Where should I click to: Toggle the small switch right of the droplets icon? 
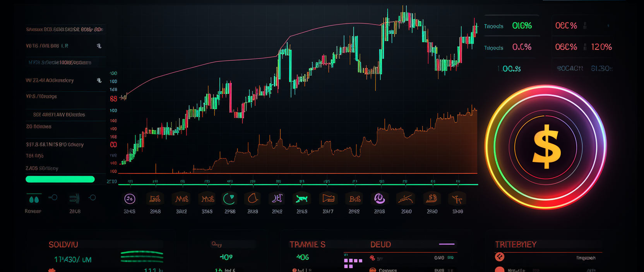pos(53,197)
